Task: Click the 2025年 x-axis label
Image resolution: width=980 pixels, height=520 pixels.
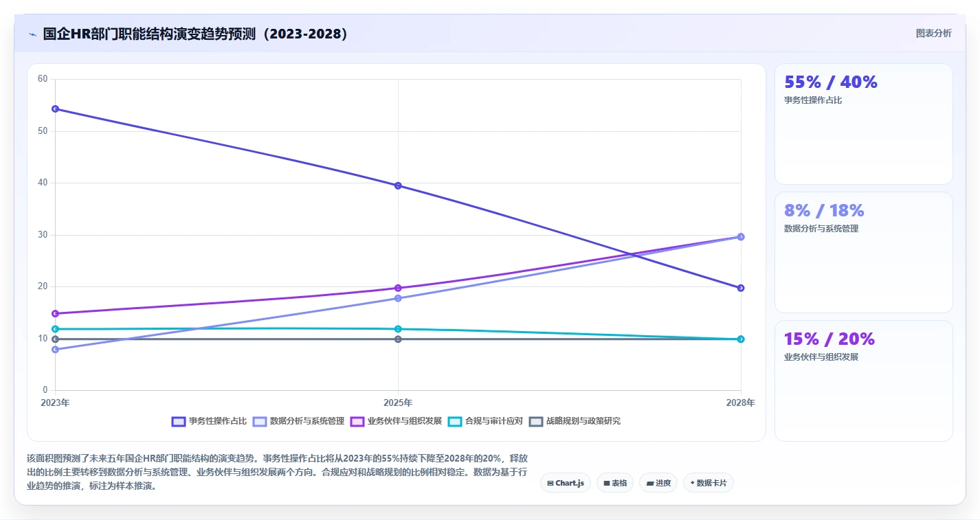Action: coord(398,403)
